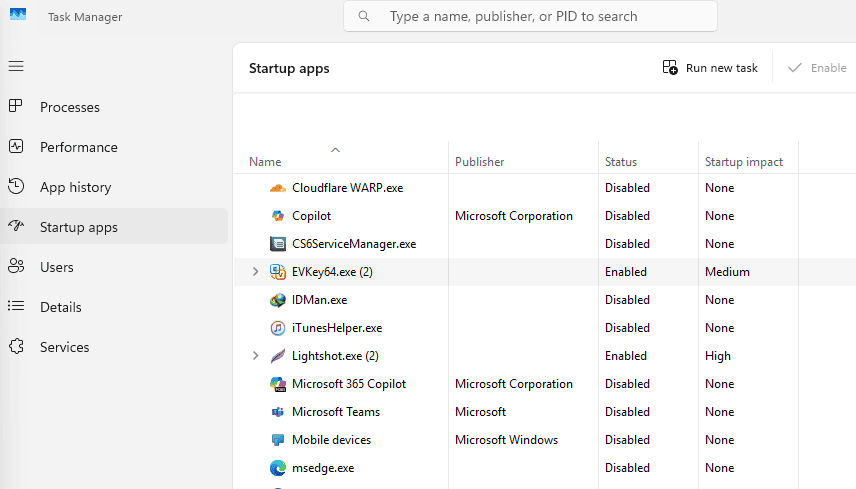Click the Performance sidebar icon

click(16, 146)
